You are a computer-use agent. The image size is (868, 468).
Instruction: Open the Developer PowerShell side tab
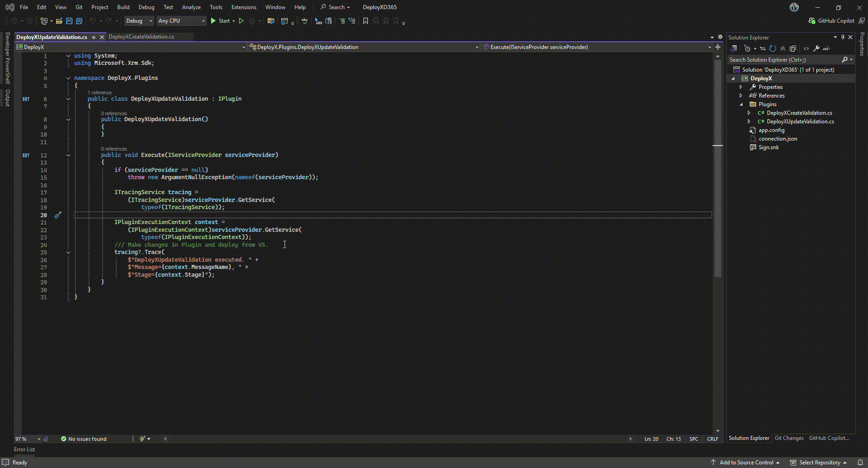point(7,58)
